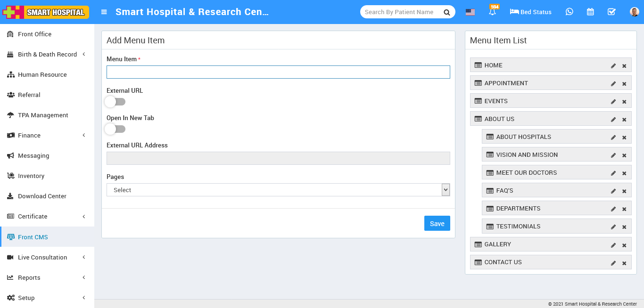The width and height of the screenshot is (644, 308).
Task: Enable the External URL toggle
Action: [x=115, y=102]
